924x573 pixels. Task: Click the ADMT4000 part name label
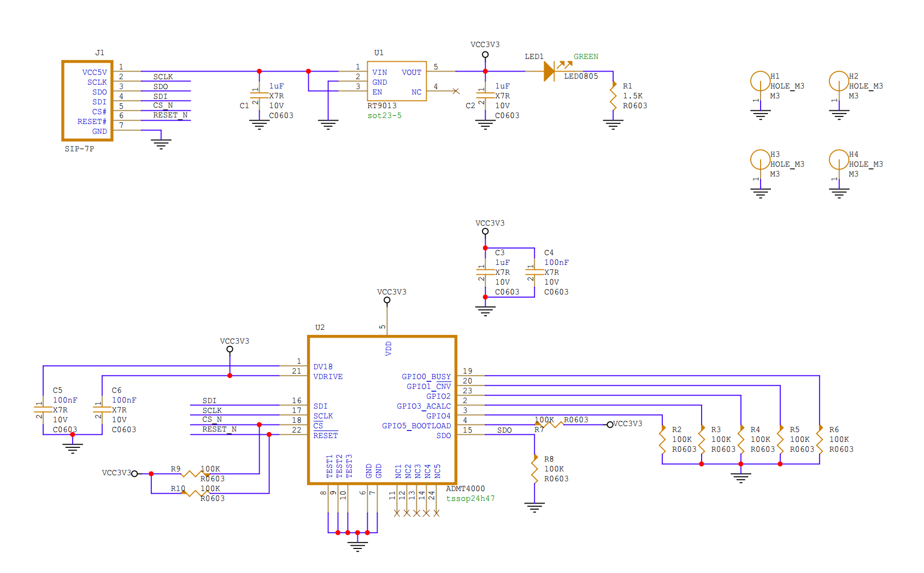click(x=465, y=489)
